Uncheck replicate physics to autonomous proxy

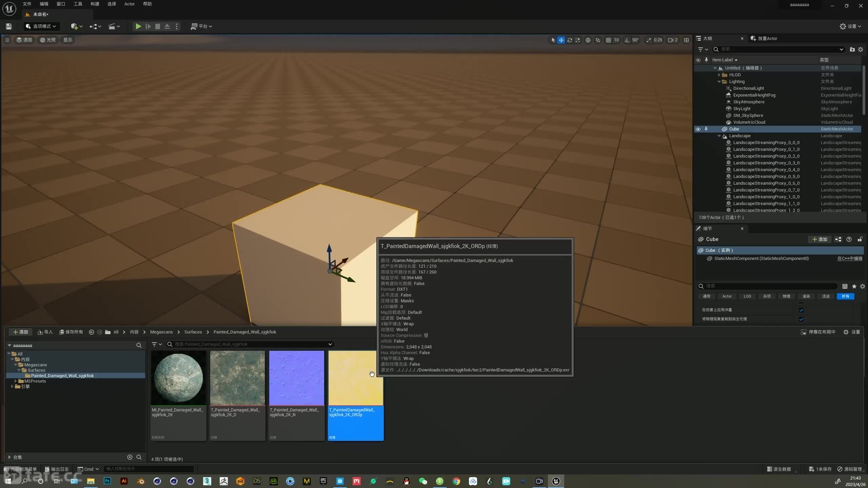coord(801,319)
